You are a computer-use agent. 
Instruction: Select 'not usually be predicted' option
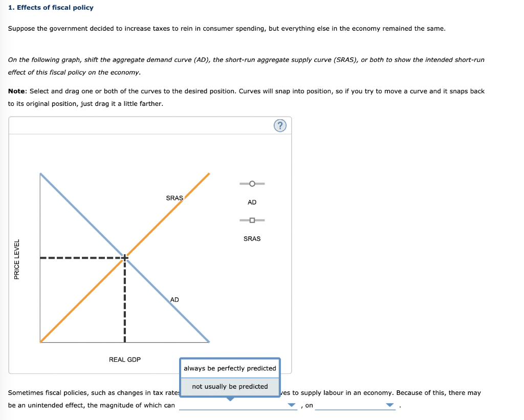[230, 386]
